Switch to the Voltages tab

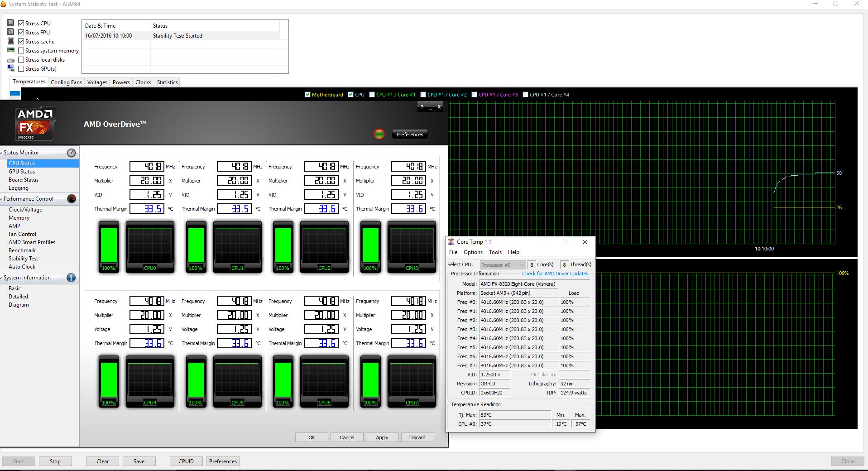click(x=97, y=82)
